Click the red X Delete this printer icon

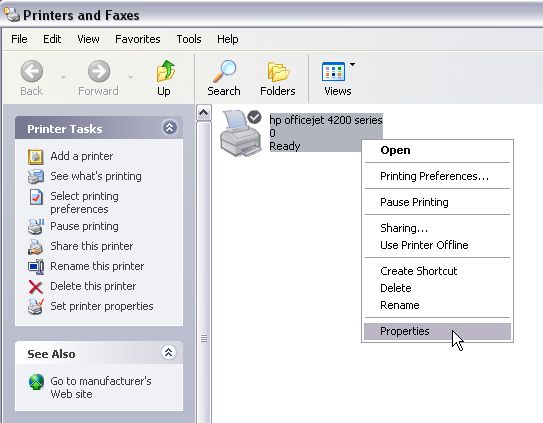tap(35, 287)
